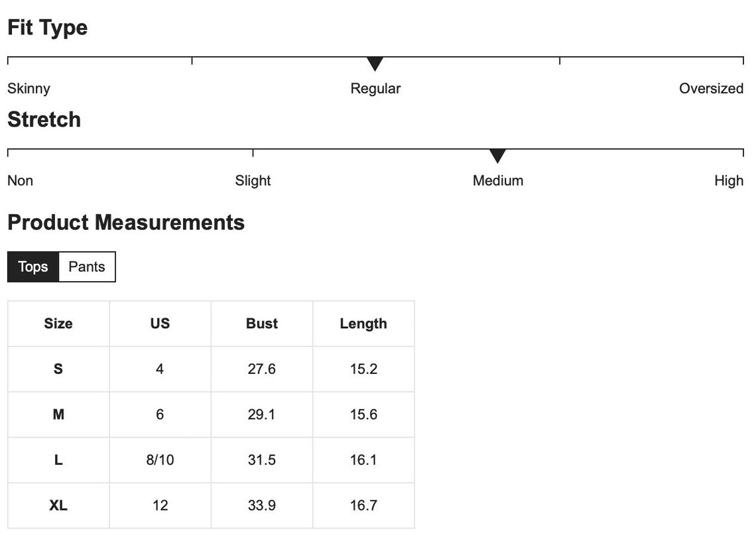Click the 16.7 length value for XL
756x539 pixels.
(363, 505)
